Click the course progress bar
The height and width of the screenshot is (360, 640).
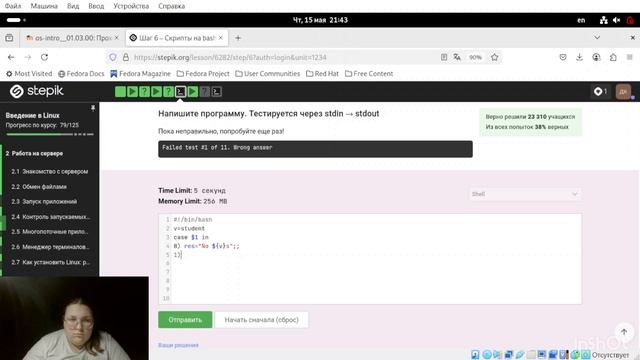point(50,134)
